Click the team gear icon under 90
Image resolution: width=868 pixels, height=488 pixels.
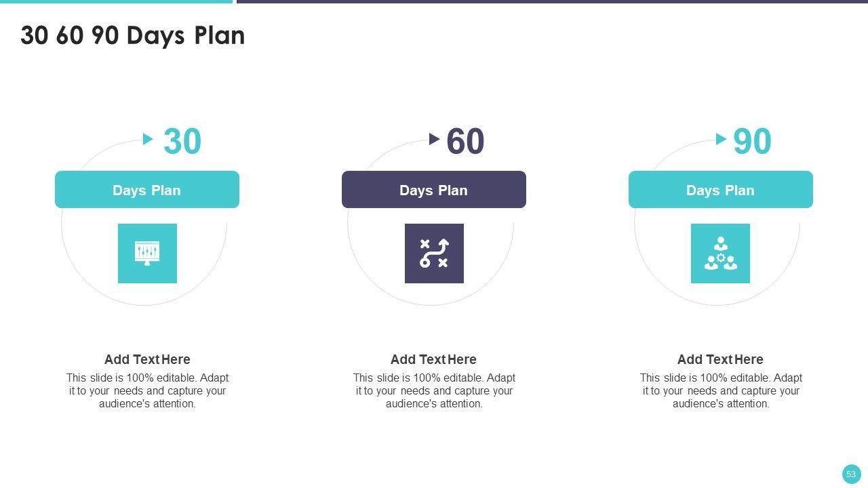(720, 253)
